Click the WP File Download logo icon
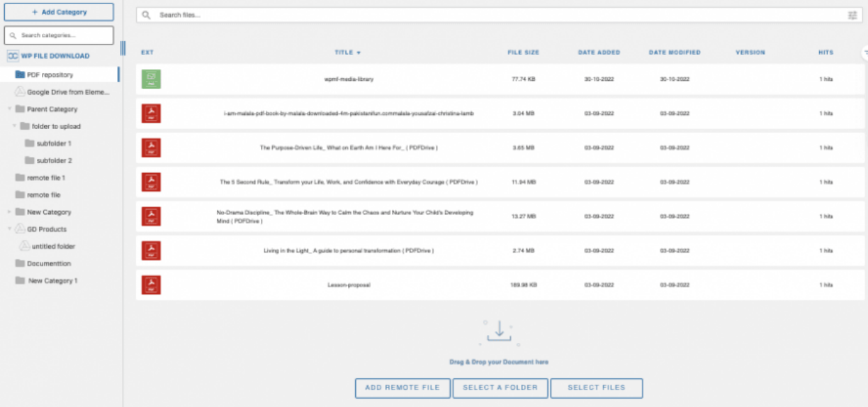 tap(13, 56)
